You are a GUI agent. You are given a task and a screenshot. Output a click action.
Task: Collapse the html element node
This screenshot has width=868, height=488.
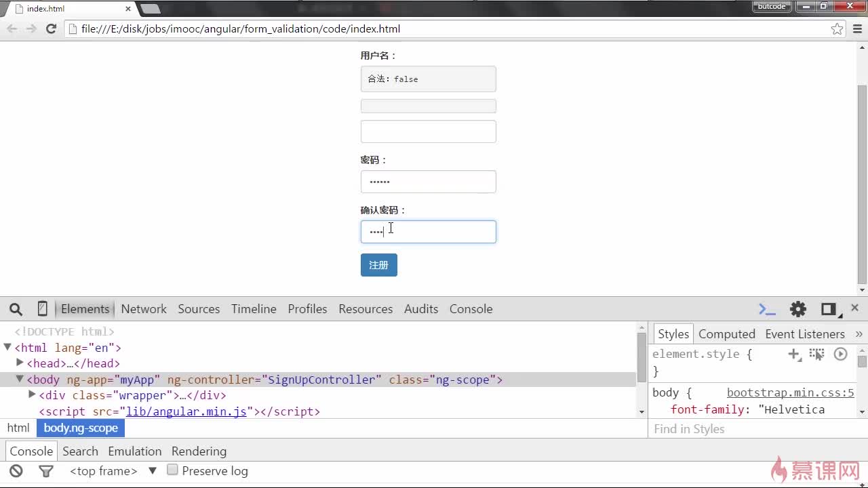(7, 347)
